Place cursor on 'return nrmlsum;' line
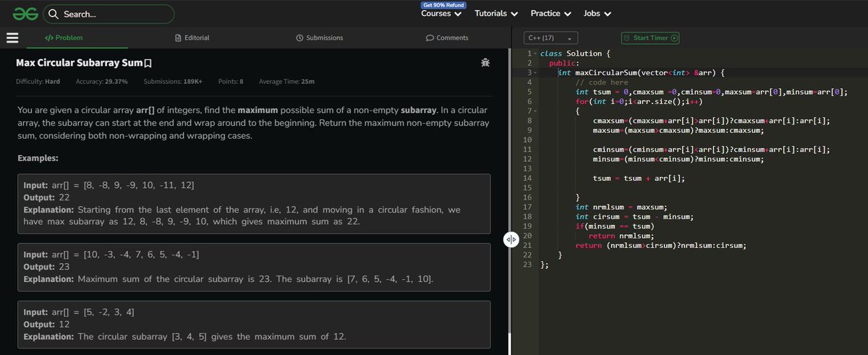 click(621, 235)
